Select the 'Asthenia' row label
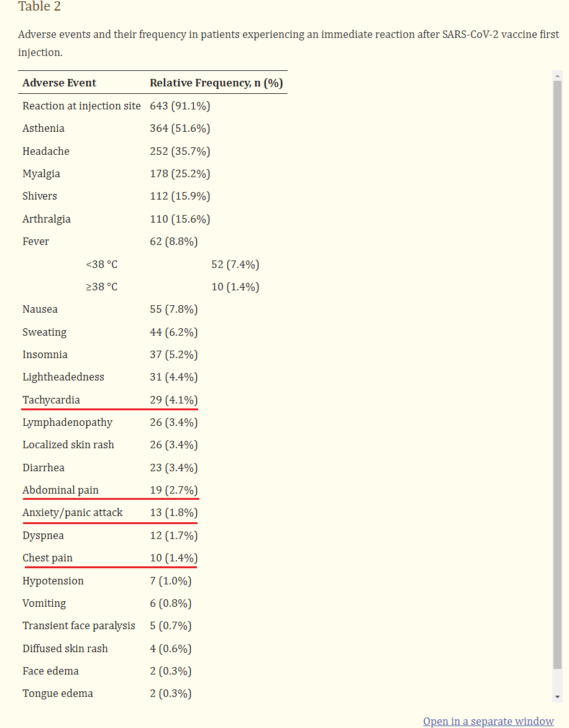 click(43, 128)
